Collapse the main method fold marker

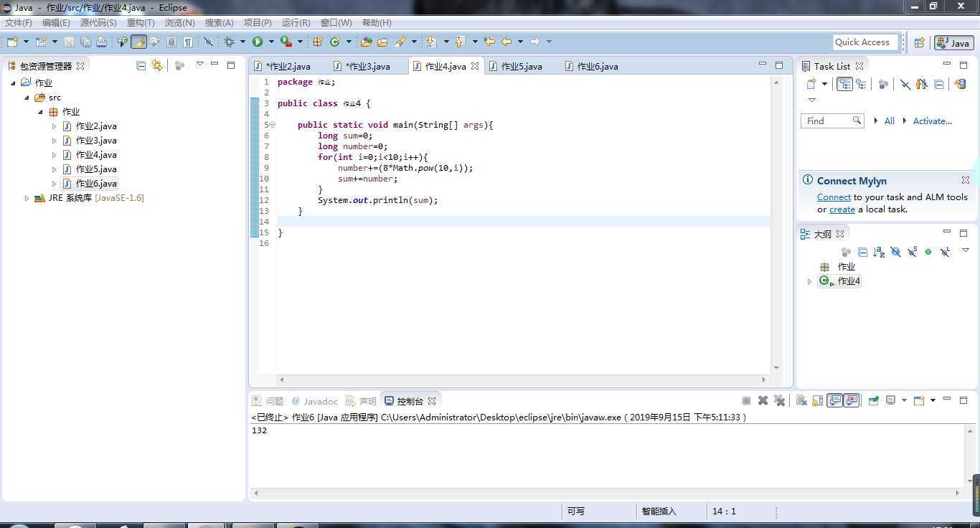(x=273, y=125)
